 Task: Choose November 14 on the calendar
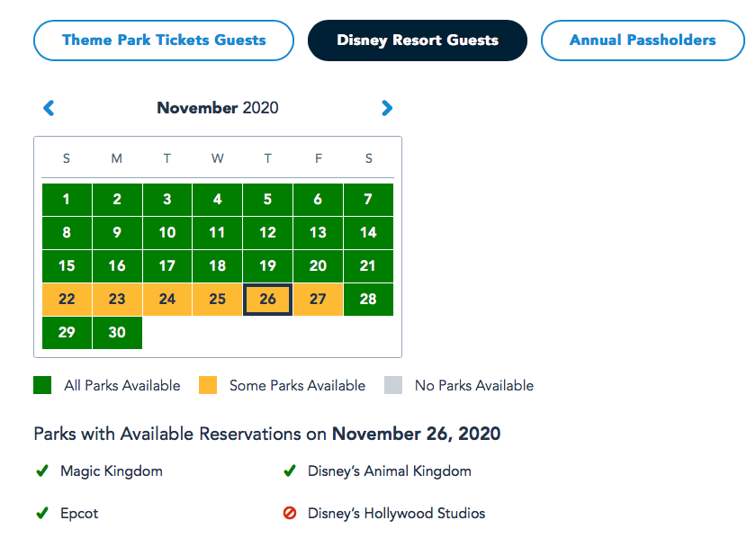point(368,233)
